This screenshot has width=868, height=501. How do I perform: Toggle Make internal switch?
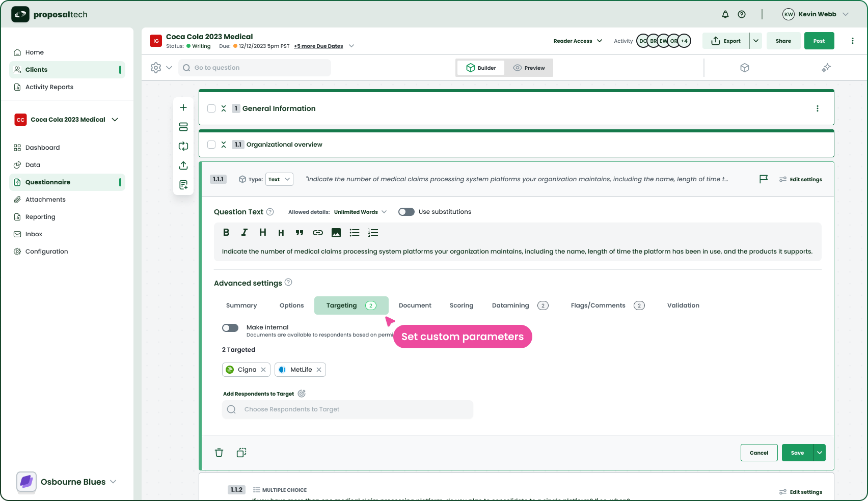point(230,328)
